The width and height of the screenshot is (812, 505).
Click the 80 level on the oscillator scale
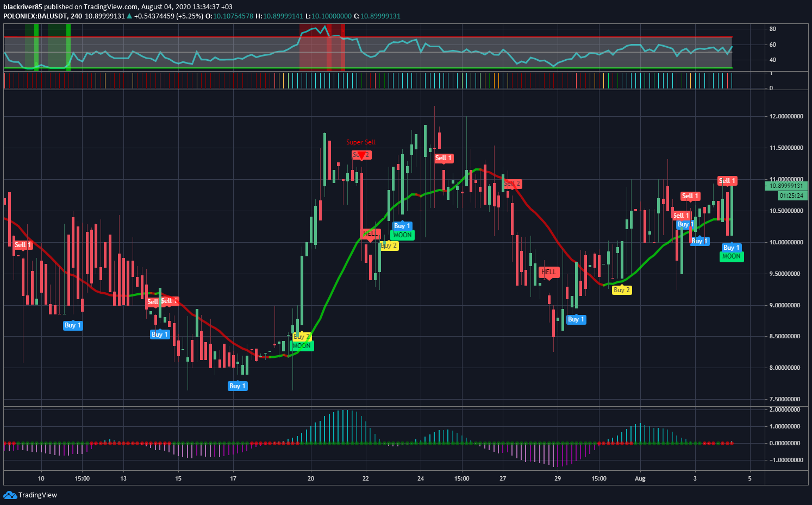point(773,29)
